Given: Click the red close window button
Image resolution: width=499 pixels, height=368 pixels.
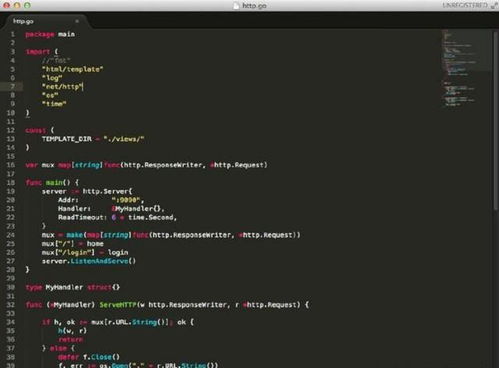Looking at the screenshot, I should click(x=6, y=5).
